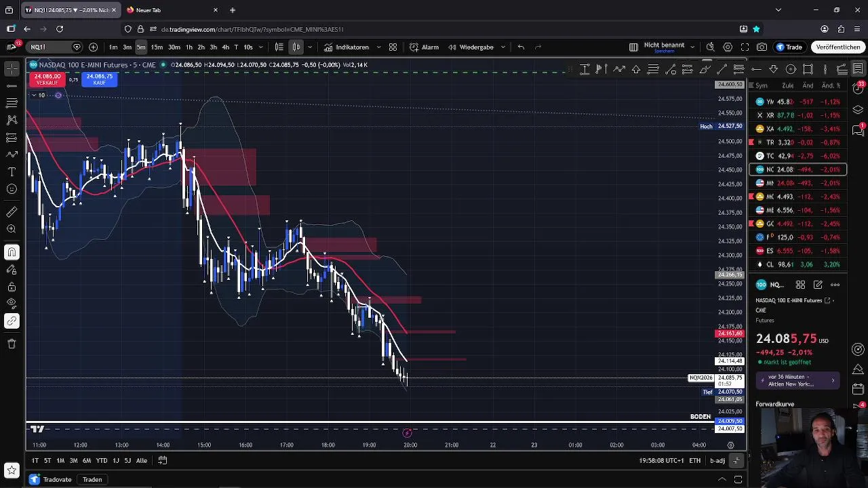This screenshot has height=488, width=868.
Task: Switch to 15m timeframe
Action: 157,47
